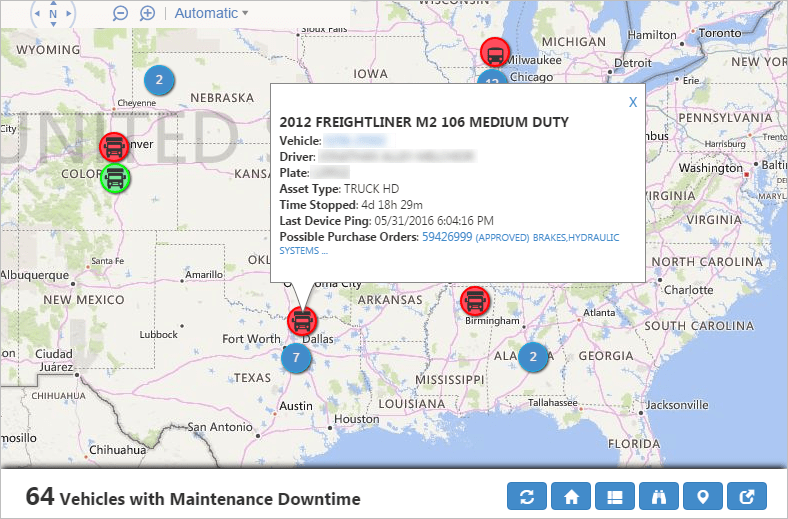Select red truck marker above Birmingham
The image size is (788, 519).
pyautogui.click(x=475, y=301)
